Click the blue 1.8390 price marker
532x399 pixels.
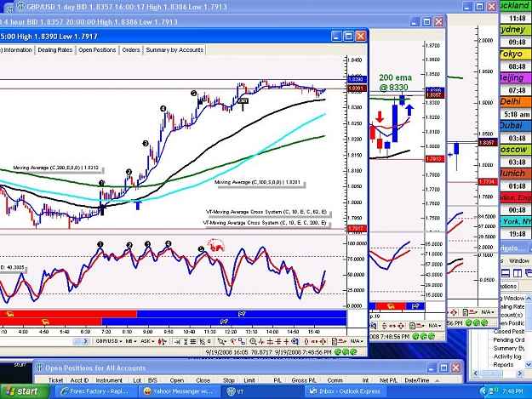pos(358,79)
